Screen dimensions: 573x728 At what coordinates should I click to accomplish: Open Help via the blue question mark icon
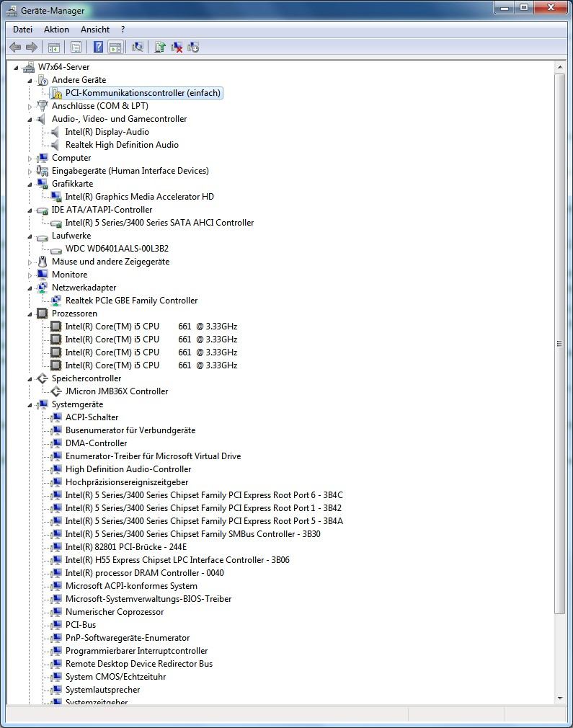99,47
